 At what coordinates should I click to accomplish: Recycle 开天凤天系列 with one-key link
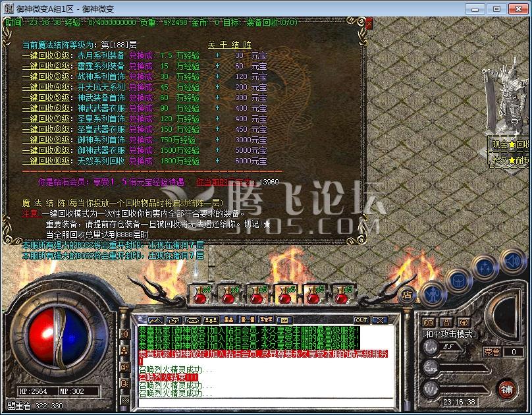coord(46,87)
